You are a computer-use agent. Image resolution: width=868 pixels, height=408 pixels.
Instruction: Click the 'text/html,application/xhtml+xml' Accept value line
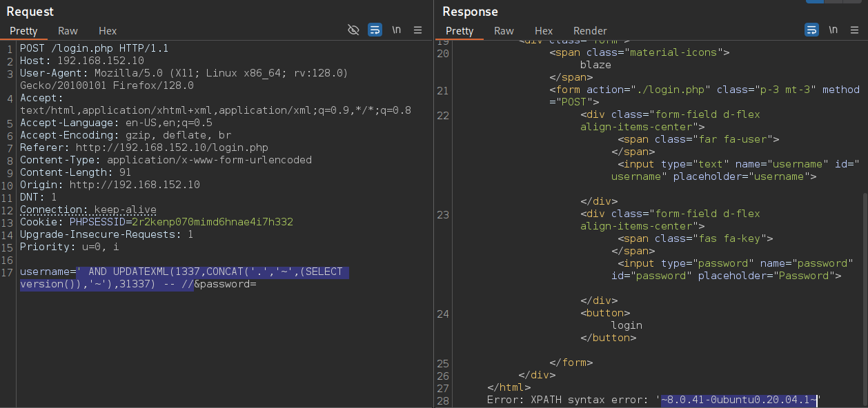[215, 110]
